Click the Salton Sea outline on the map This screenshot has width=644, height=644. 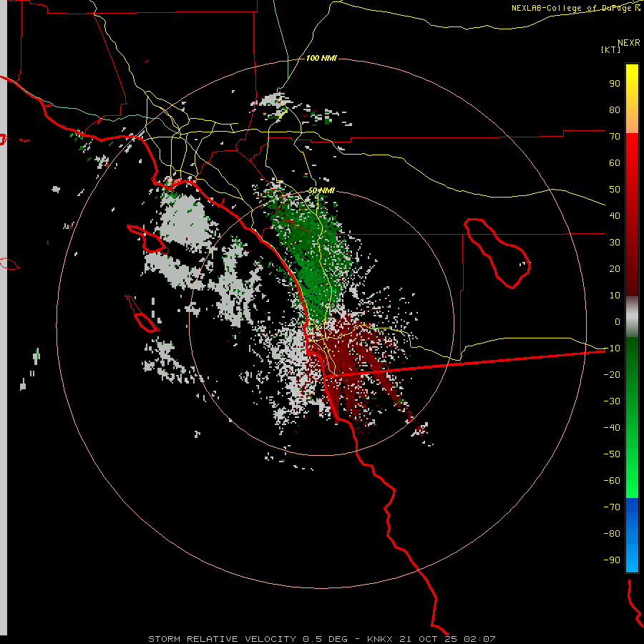click(498, 254)
